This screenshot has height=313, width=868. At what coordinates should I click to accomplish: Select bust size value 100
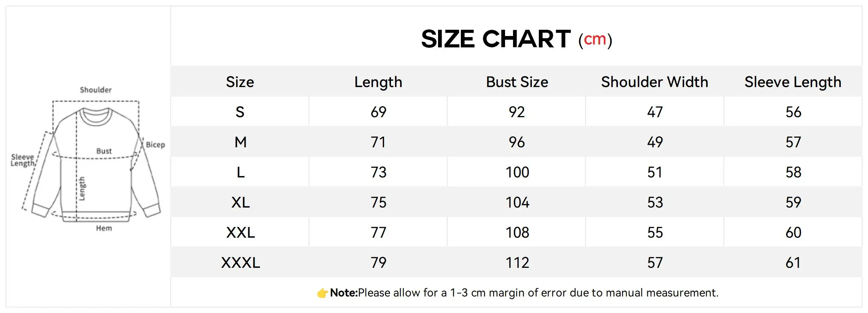[517, 172]
